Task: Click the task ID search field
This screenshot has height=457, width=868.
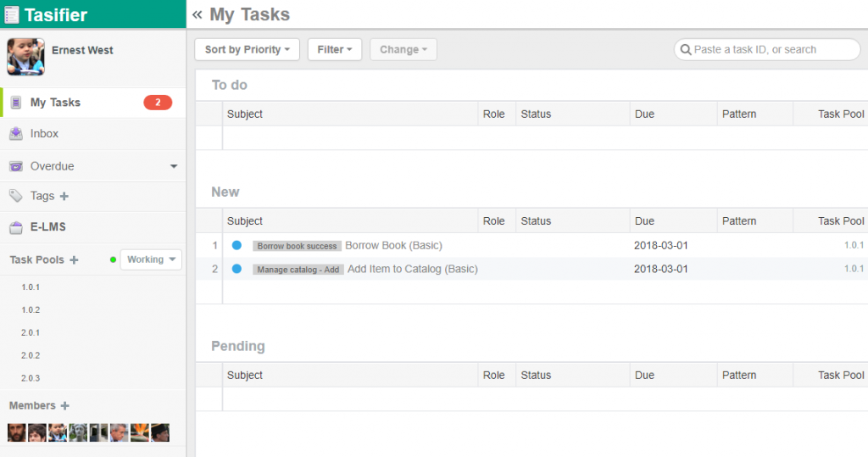Action: tap(767, 50)
